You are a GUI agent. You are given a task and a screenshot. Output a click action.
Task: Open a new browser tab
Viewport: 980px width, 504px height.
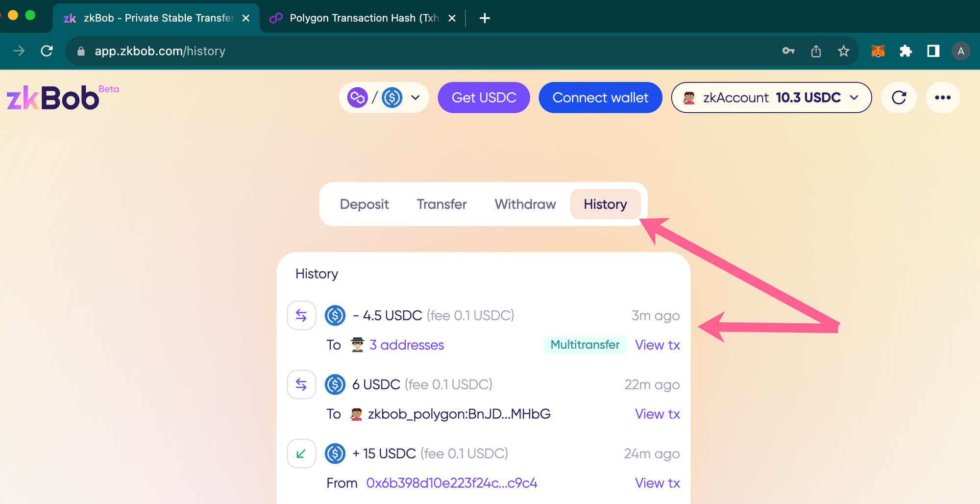(485, 18)
